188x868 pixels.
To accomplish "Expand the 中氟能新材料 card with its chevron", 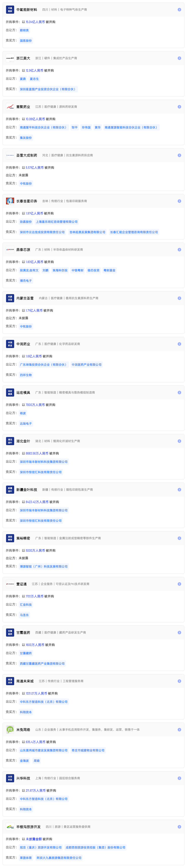I will pos(179,10).
